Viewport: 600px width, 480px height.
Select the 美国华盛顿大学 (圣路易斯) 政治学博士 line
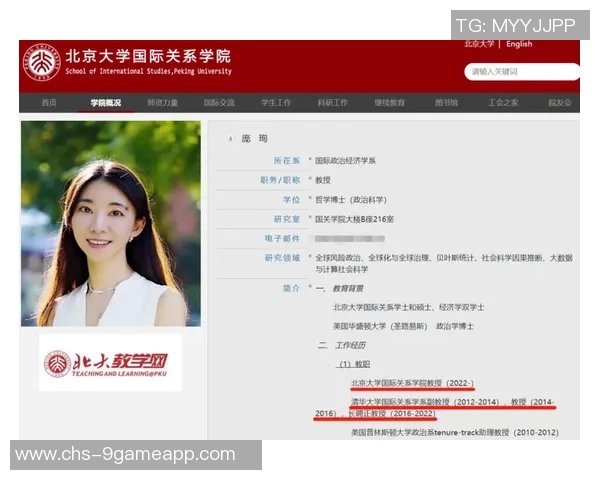403,326
